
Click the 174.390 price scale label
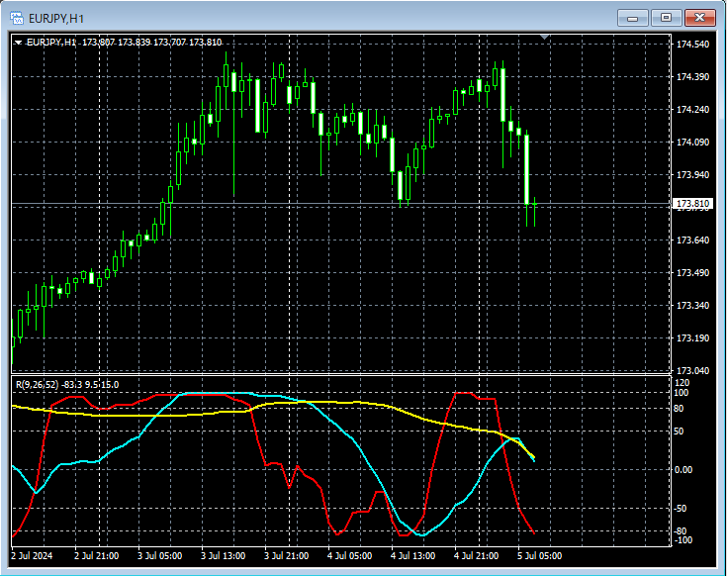pos(692,76)
